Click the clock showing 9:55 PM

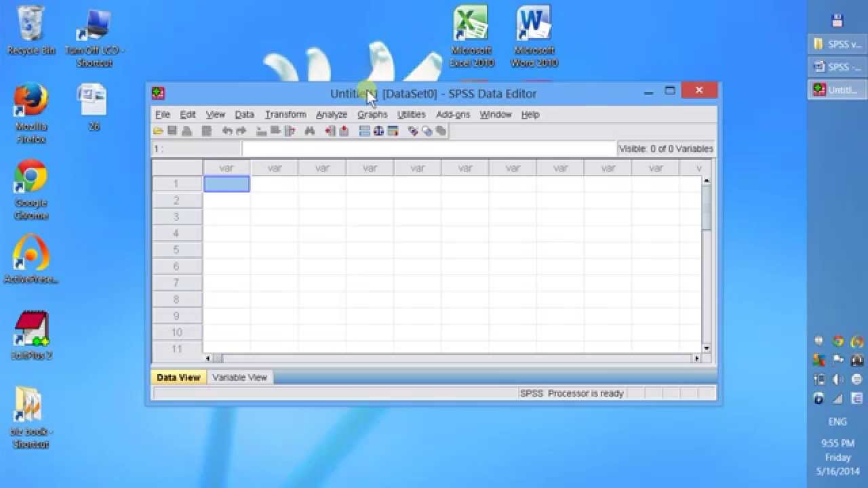pyautogui.click(x=837, y=443)
